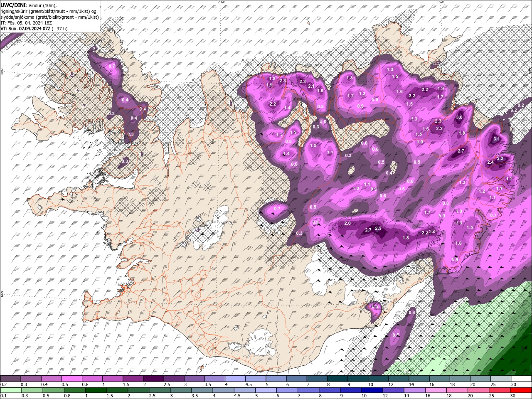Click the 0.2 swatch on the purple snow scale
The image size is (532, 399).
10,379
